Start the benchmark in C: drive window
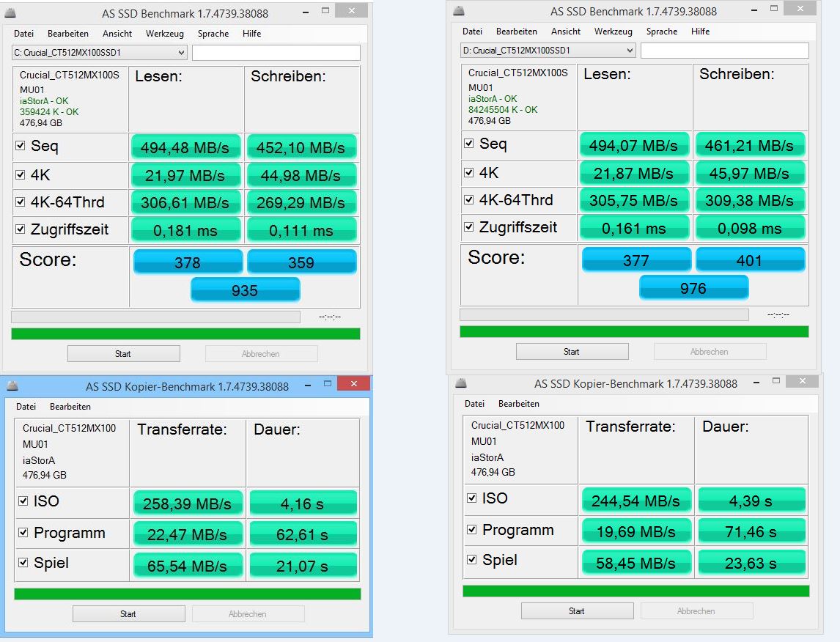Viewport: 840px width, 642px height. coord(124,353)
